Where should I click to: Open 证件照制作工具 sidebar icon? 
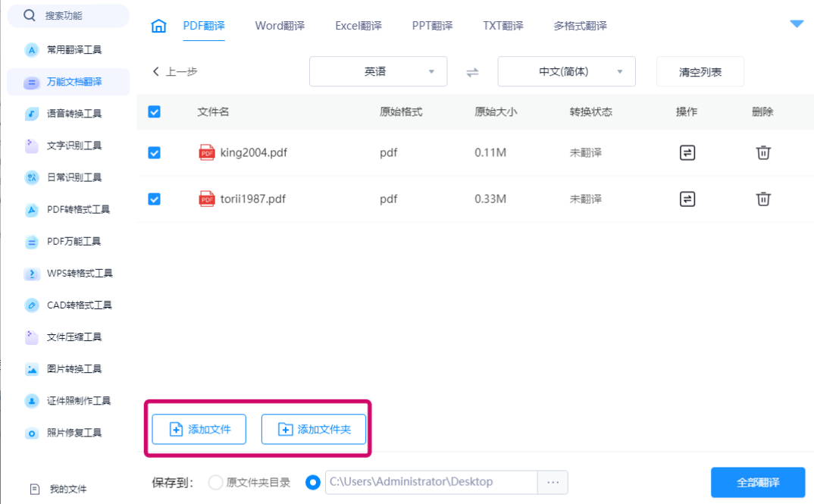32,401
